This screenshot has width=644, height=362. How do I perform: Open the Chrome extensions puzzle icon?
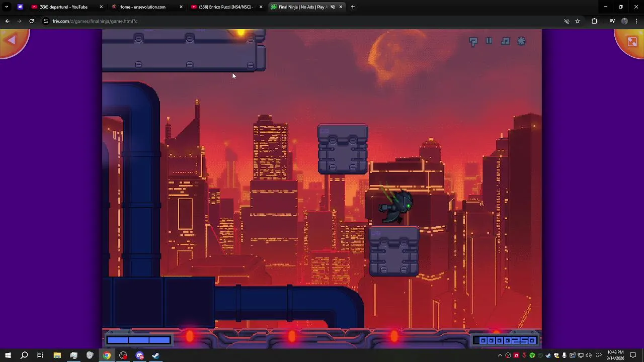[594, 21]
